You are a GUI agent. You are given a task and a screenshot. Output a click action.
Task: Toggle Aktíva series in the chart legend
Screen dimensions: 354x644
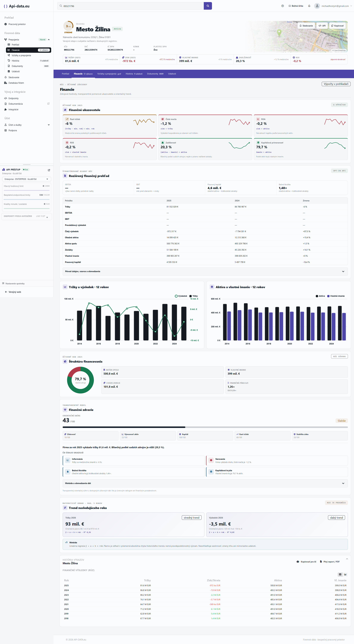point(321,296)
